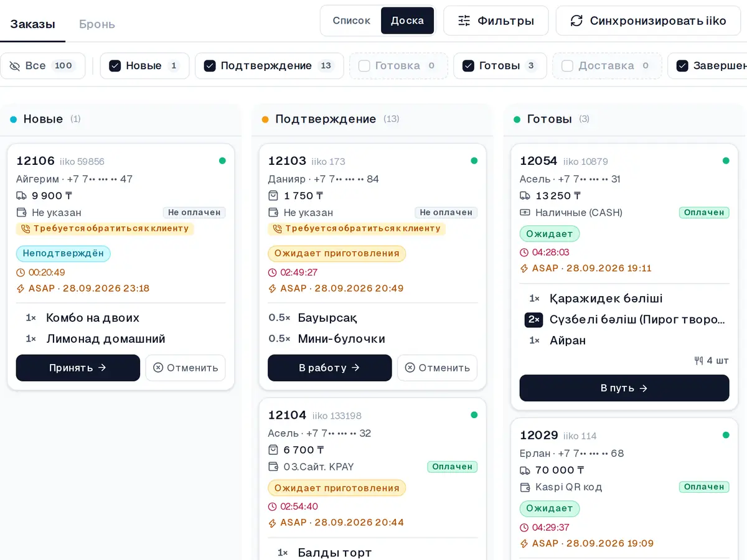Viewport: 747px width, 560px height.
Task: Click Синхронизировать iiko button
Action: (648, 21)
